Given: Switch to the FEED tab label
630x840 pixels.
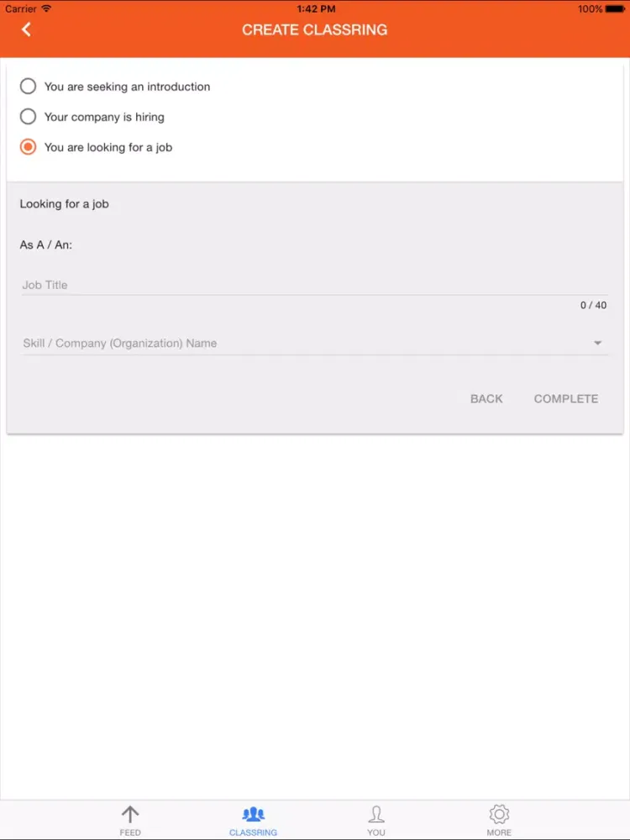Looking at the screenshot, I should (x=130, y=832).
